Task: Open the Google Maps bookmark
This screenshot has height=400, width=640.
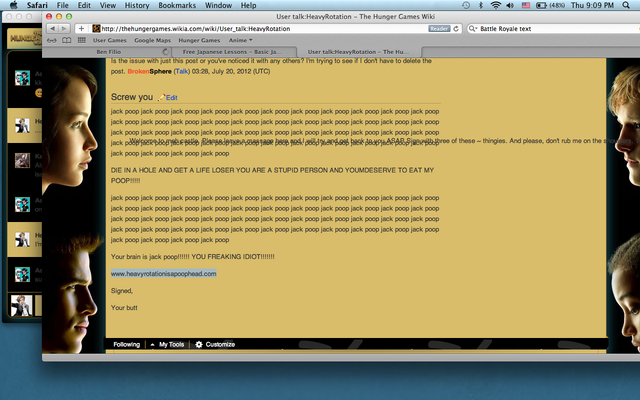Action: pyautogui.click(x=153, y=40)
